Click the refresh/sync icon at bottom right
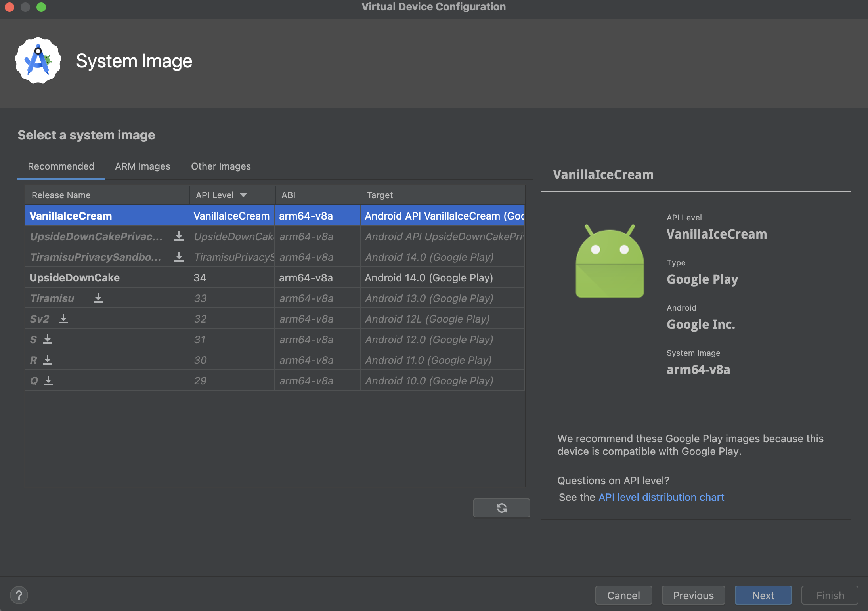868x611 pixels. click(501, 507)
